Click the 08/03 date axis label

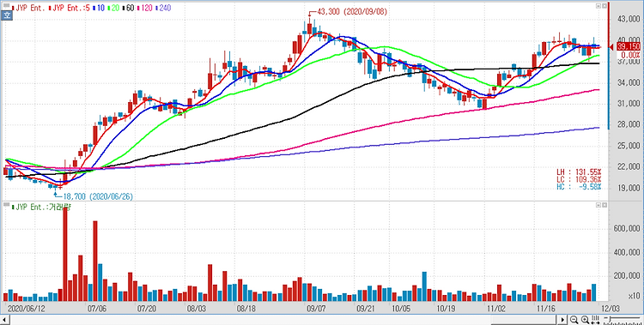point(197,308)
